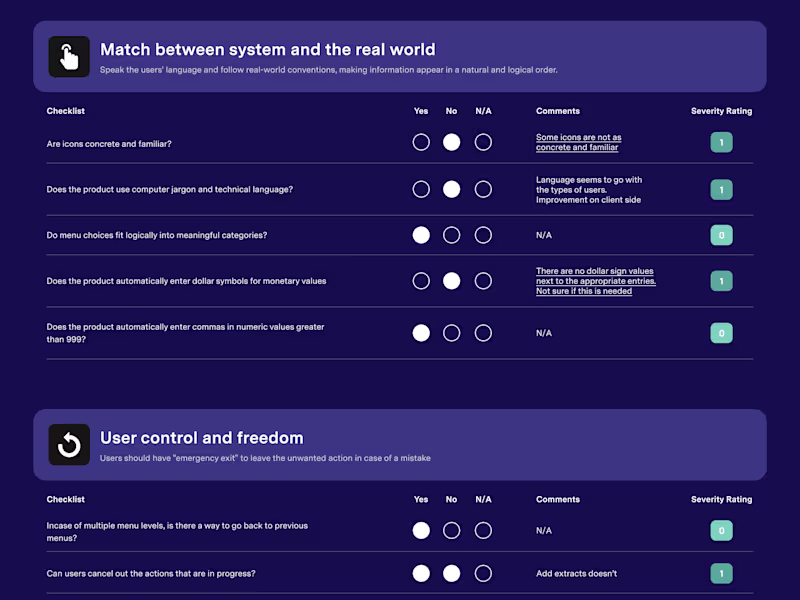The image size is (800, 600).
Task: Click severity rating badge for computer jargon row
Action: pyautogui.click(x=721, y=189)
